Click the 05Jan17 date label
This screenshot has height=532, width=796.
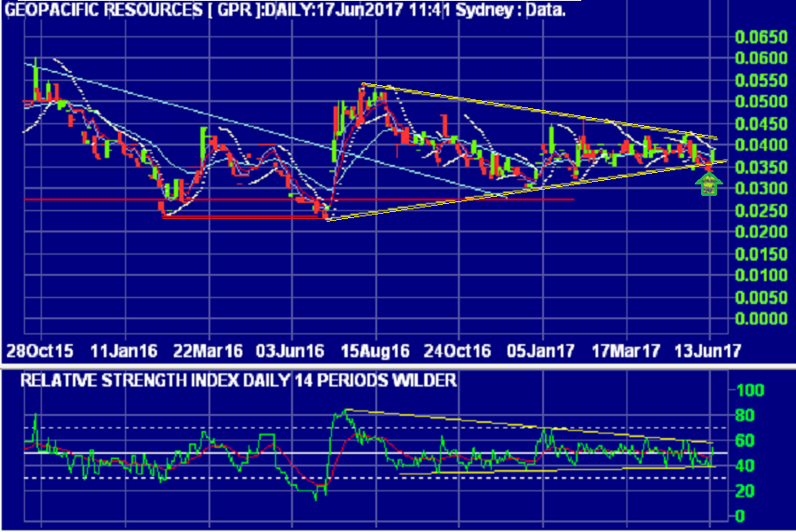540,351
